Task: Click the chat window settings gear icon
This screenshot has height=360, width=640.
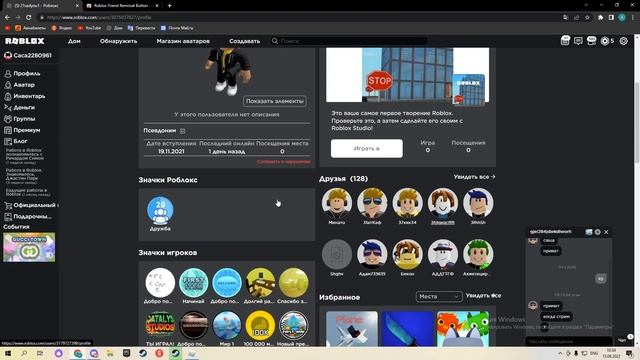Action: [x=598, y=232]
